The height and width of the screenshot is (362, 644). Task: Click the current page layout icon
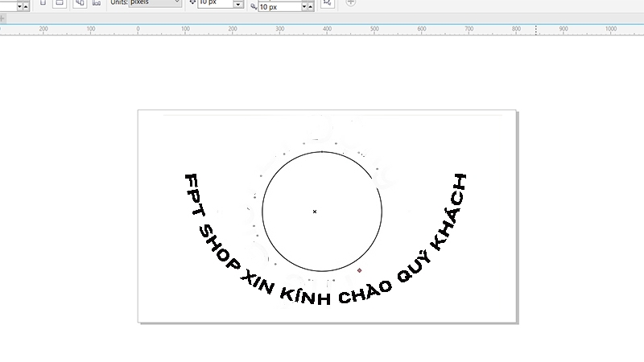point(96,3)
